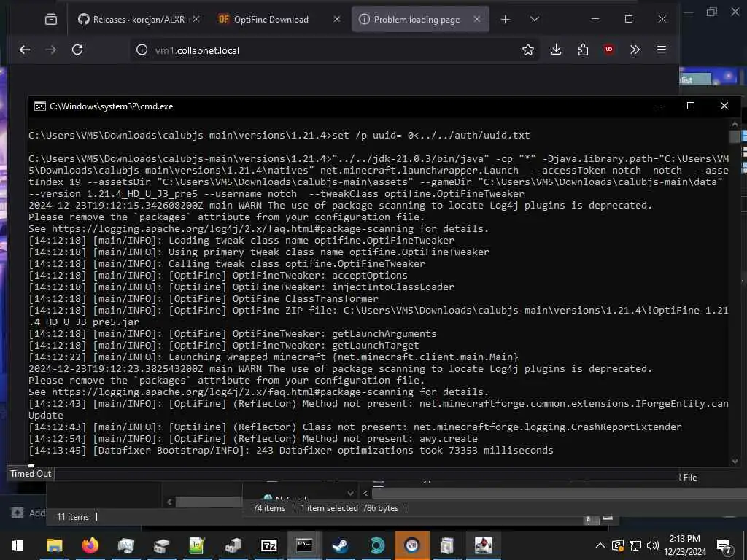
Task: Click the 'Timed Out' status text
Action: point(31,474)
